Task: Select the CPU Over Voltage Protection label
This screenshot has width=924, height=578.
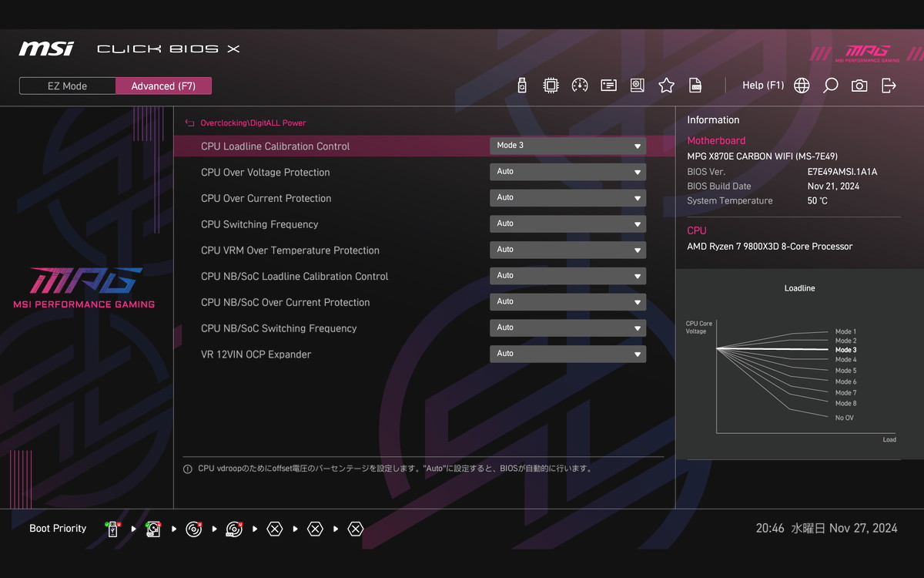Action: [265, 173]
